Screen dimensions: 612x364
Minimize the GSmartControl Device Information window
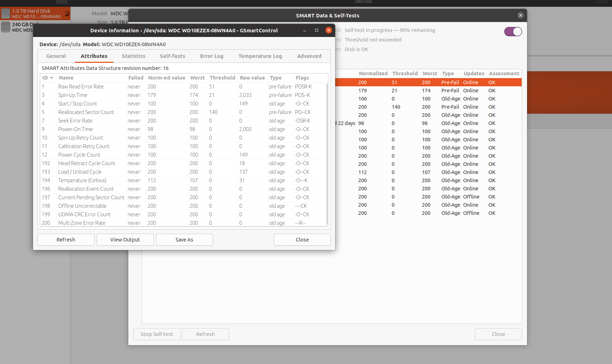(x=305, y=31)
